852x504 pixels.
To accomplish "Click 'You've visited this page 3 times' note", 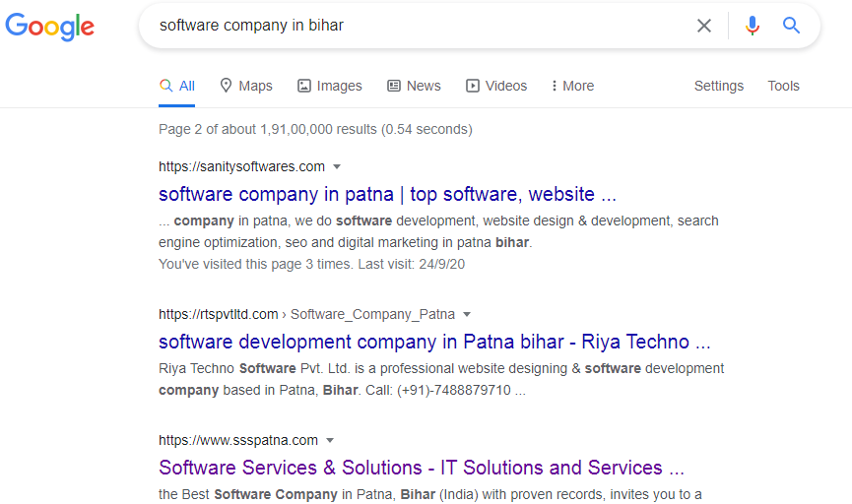I will tap(311, 265).
